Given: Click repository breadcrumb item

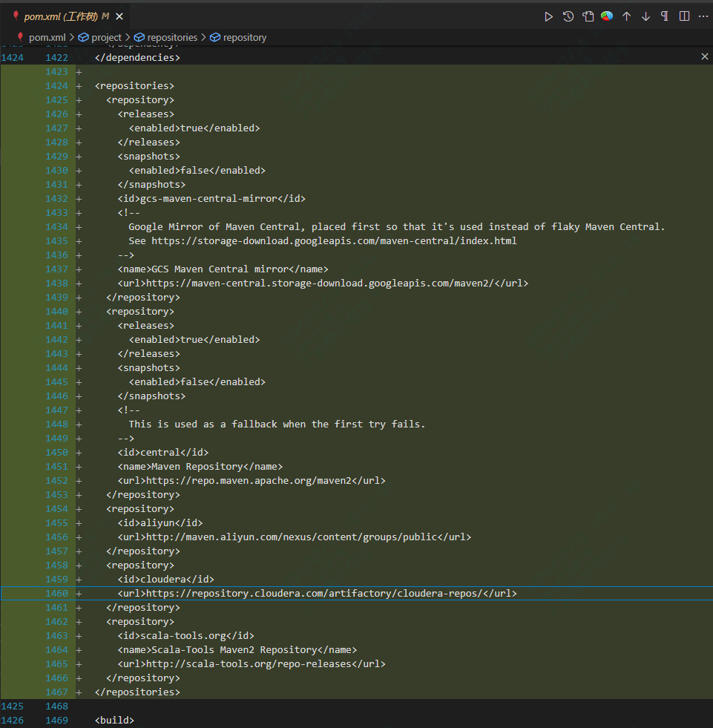Looking at the screenshot, I should pos(245,38).
